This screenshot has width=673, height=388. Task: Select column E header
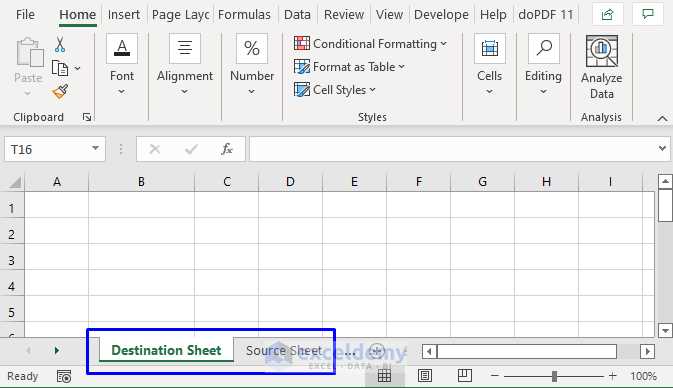click(x=355, y=182)
